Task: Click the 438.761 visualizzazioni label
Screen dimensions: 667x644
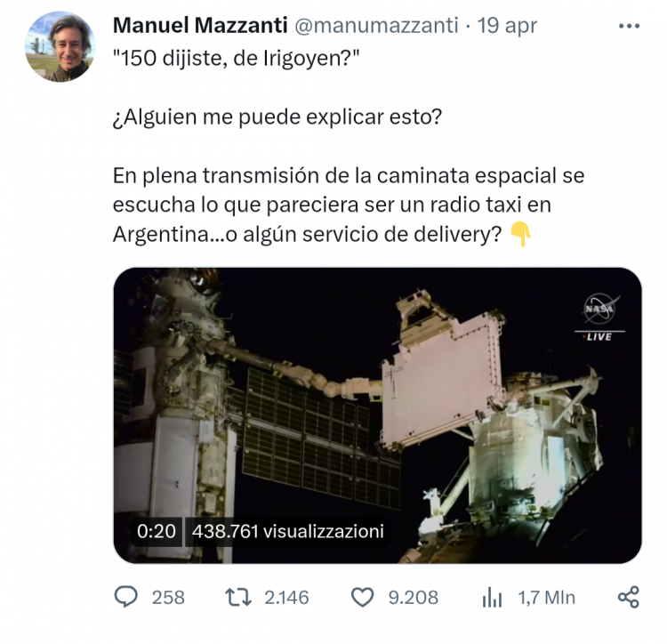Action: (x=287, y=531)
